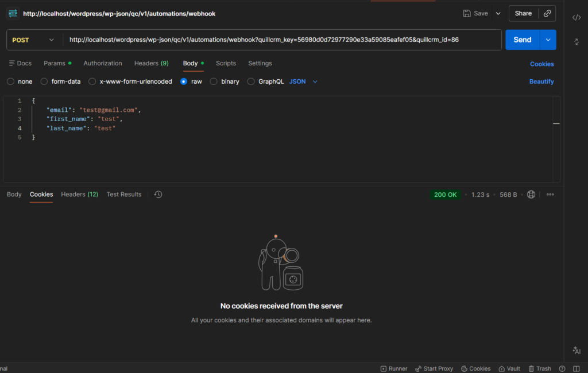This screenshot has height=373, width=588.
Task: Open the code snippet panel icon
Action: coord(577,17)
